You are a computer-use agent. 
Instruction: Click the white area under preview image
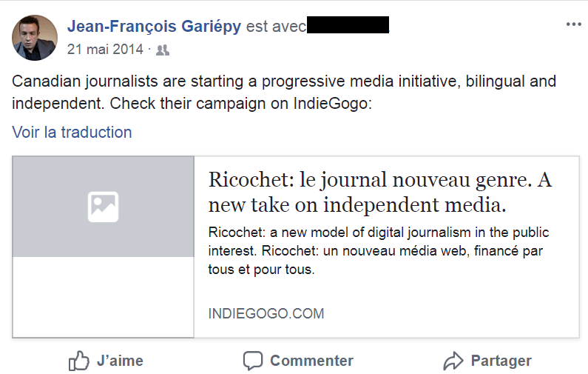(103, 297)
